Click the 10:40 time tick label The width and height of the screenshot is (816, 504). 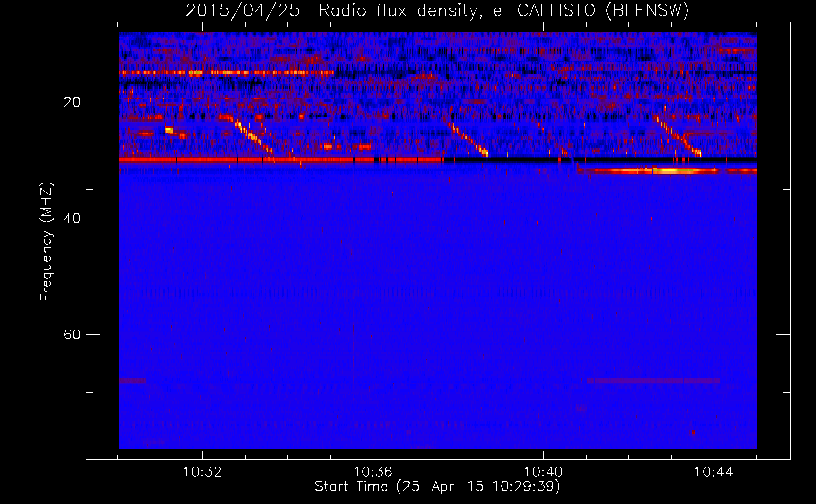pos(543,472)
